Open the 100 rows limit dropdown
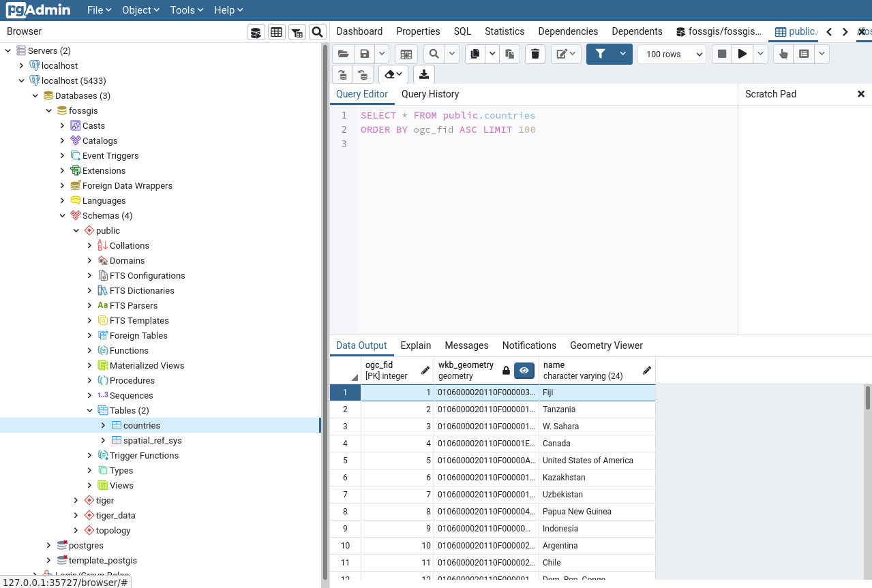The width and height of the screenshot is (872, 588). 670,54
